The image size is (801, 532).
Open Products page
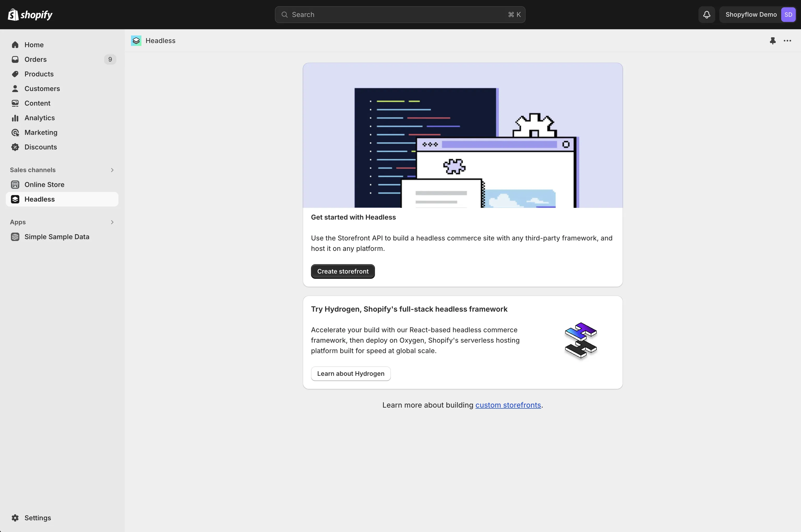[62, 74]
